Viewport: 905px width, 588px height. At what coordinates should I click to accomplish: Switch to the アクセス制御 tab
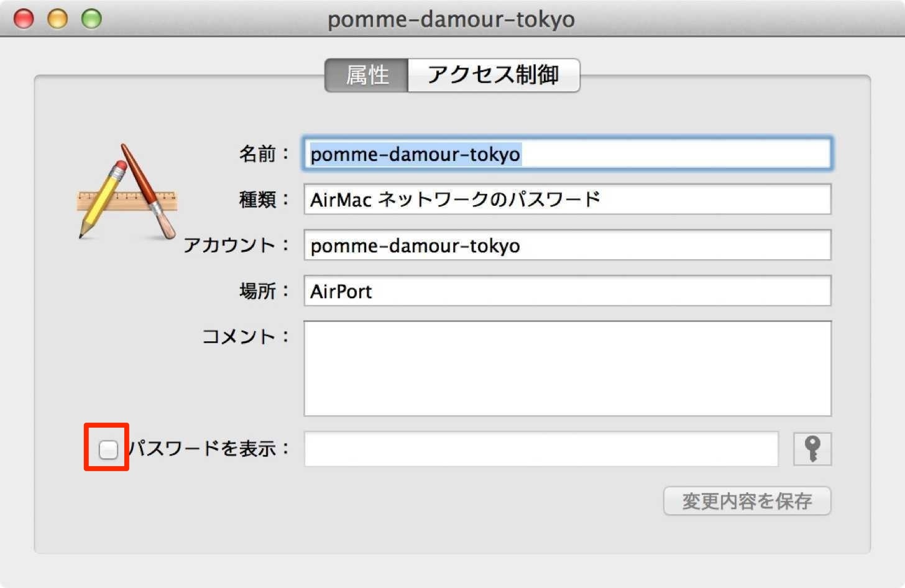494,75
